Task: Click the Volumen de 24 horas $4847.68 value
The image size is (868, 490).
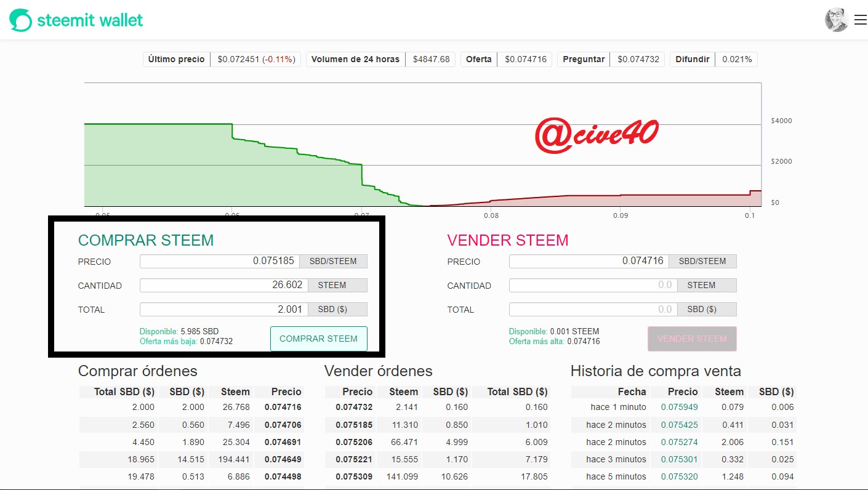Action: (x=431, y=60)
